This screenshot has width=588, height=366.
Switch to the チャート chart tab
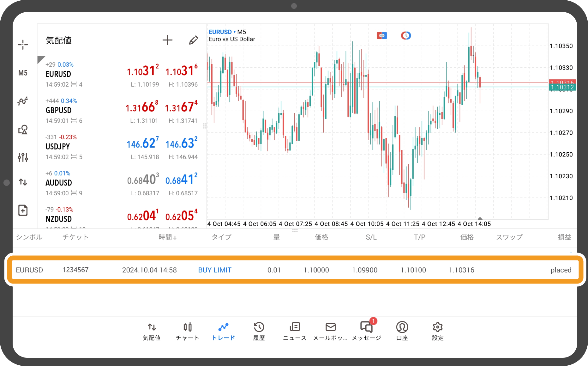point(187,332)
